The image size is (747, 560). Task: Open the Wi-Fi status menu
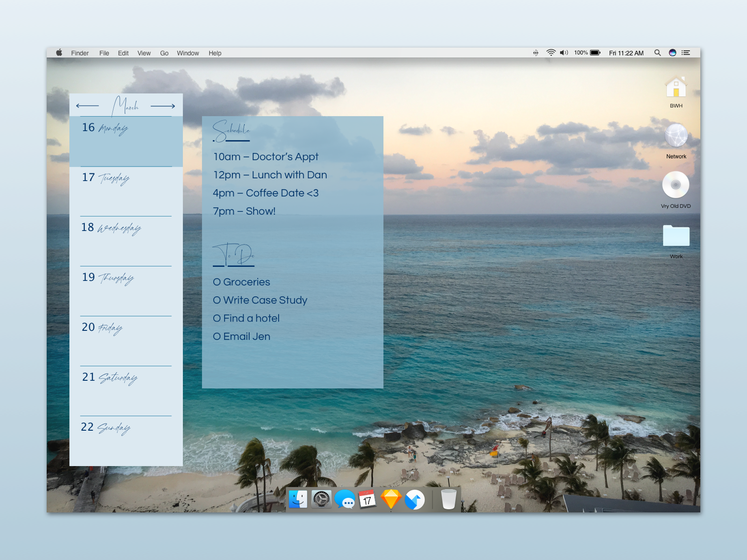tap(550, 53)
